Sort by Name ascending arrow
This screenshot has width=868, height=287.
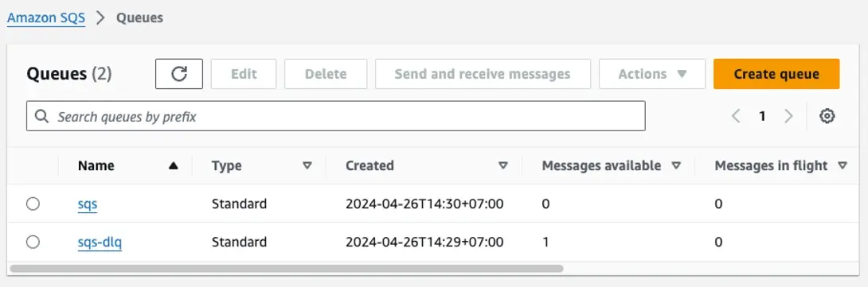(174, 165)
